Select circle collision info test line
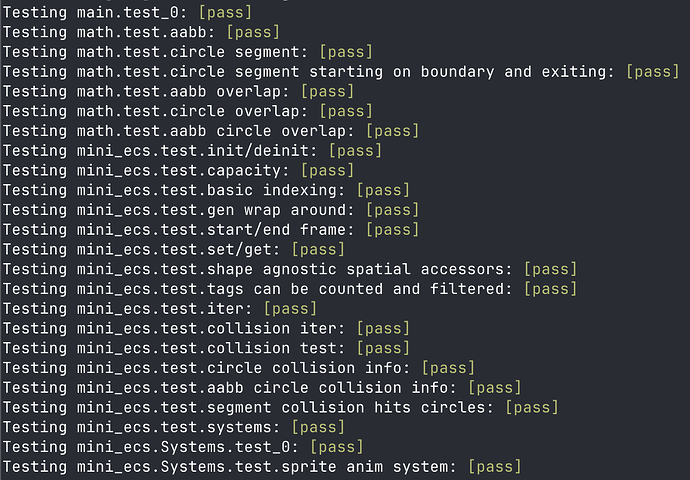The width and height of the screenshot is (690, 480). pyautogui.click(x=239, y=368)
